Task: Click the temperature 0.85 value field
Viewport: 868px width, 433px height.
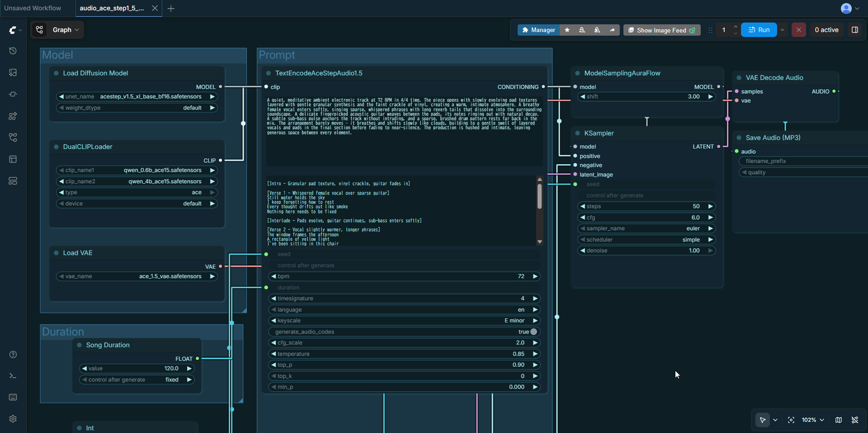Action: [405, 354]
